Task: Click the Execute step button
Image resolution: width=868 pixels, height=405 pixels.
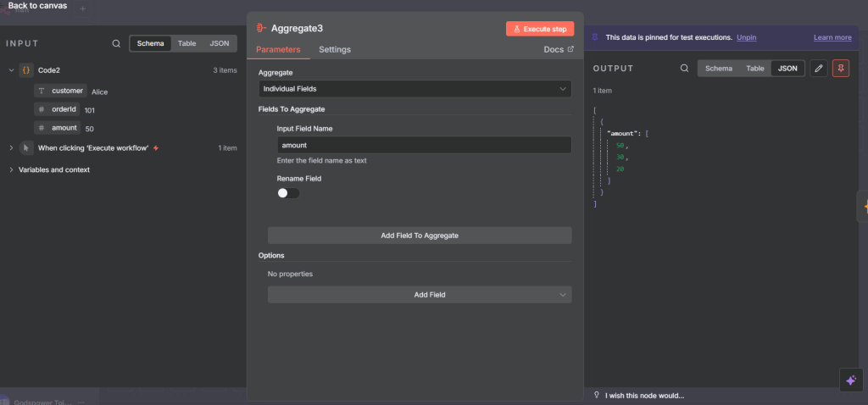Action: click(x=540, y=29)
